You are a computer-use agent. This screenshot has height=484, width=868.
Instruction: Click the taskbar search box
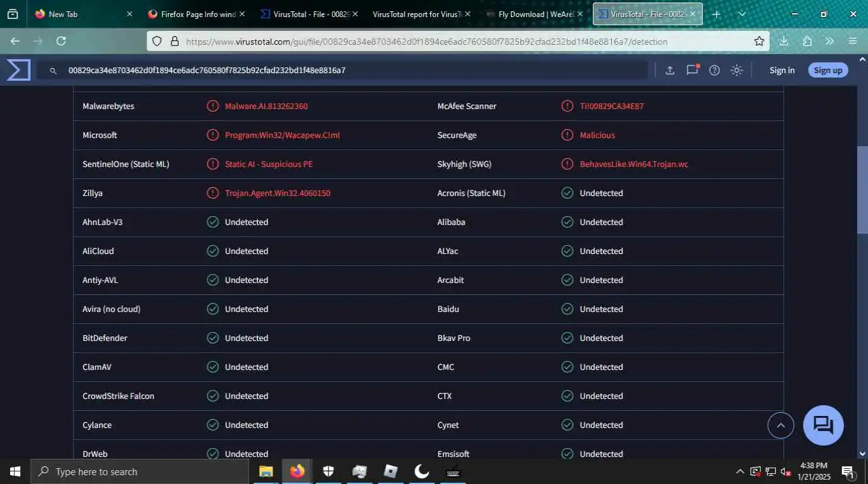click(x=141, y=471)
